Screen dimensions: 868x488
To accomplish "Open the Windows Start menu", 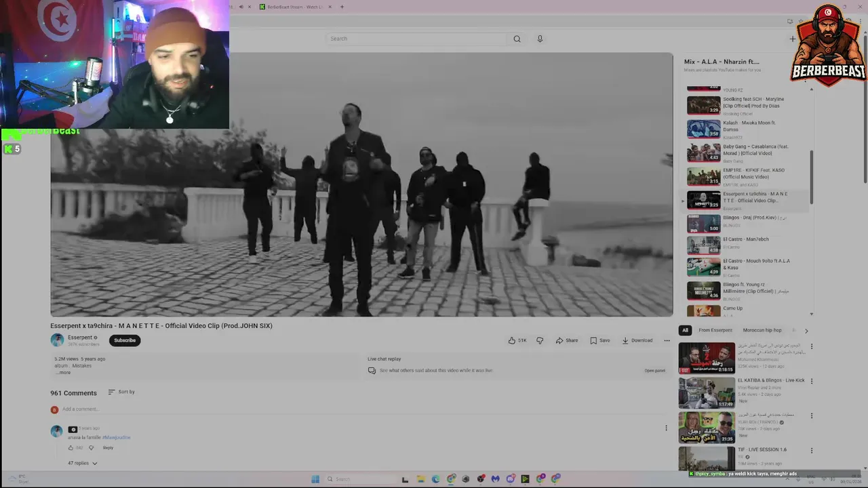I will (x=315, y=479).
